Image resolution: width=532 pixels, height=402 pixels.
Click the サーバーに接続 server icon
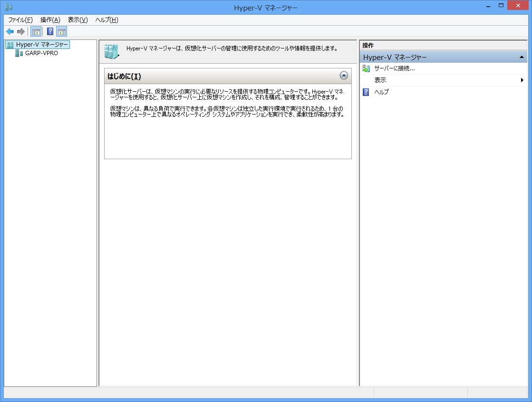[x=366, y=68]
